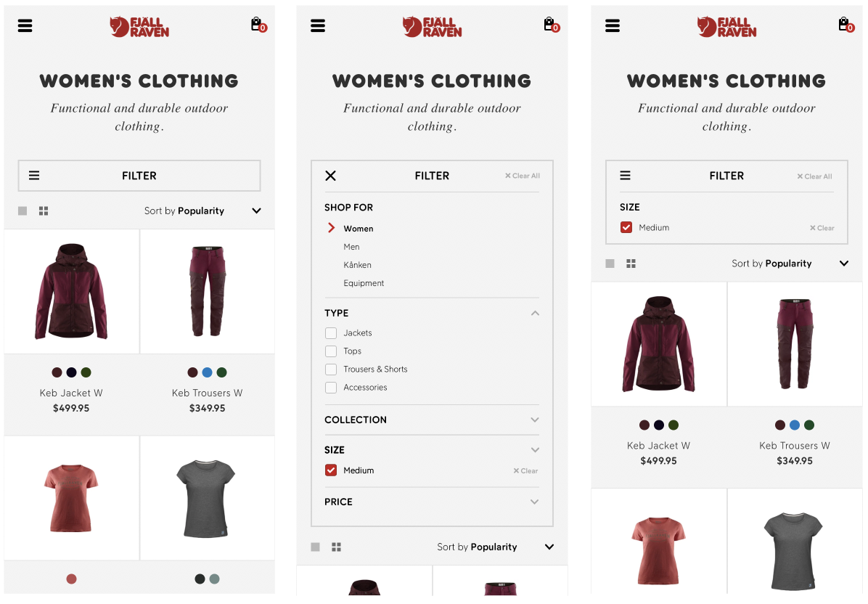Expand the COLLECTION filter section
Screen dimensions: 868x604
tap(432, 420)
